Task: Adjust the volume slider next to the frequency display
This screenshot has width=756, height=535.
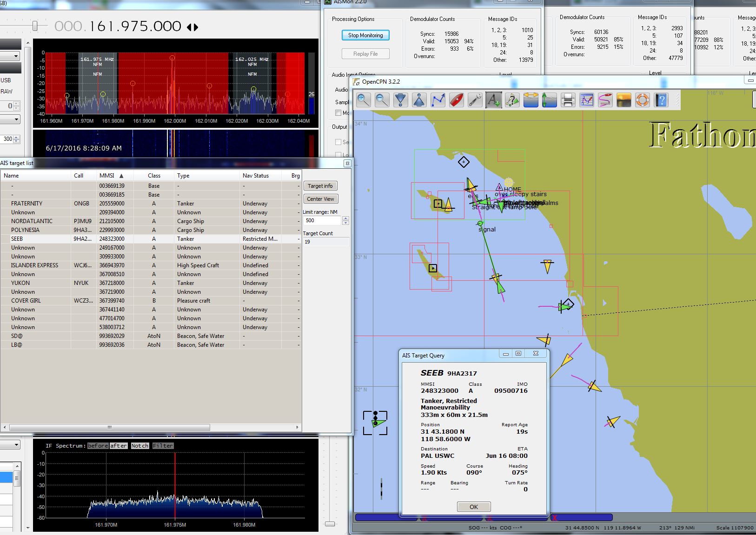Action: coord(35,26)
